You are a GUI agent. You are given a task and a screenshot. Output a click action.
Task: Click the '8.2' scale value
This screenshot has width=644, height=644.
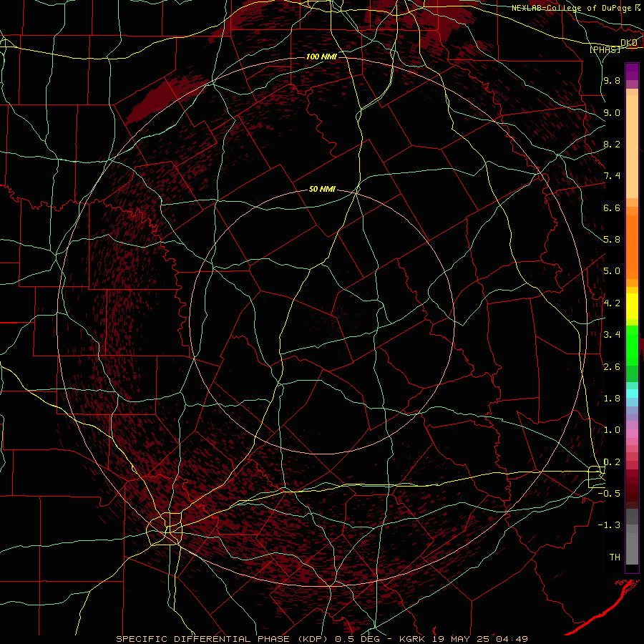(612, 144)
